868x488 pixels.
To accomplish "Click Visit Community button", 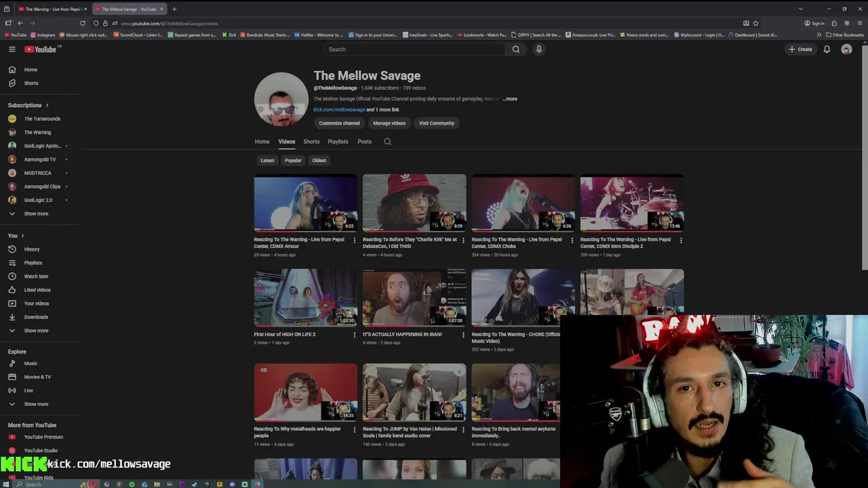I will pyautogui.click(x=437, y=123).
